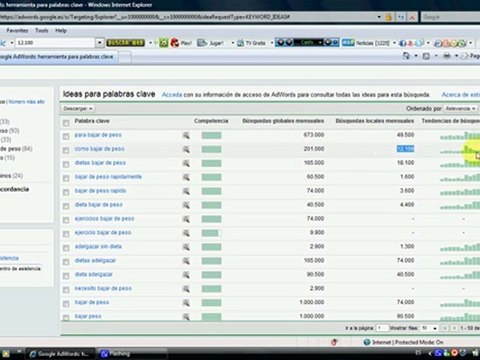This screenshot has height=360, width=480.
Task: Click magnifier icon for 'ejercicios bajar de peso'
Action: click(x=186, y=219)
